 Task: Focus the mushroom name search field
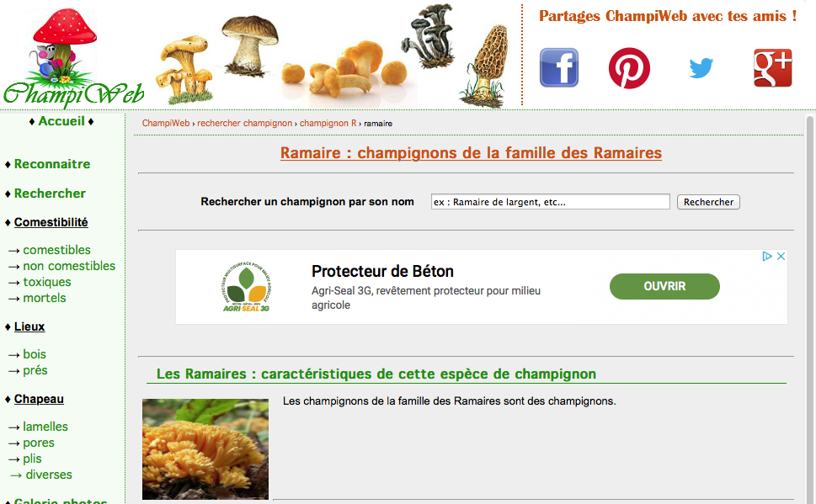[550, 202]
